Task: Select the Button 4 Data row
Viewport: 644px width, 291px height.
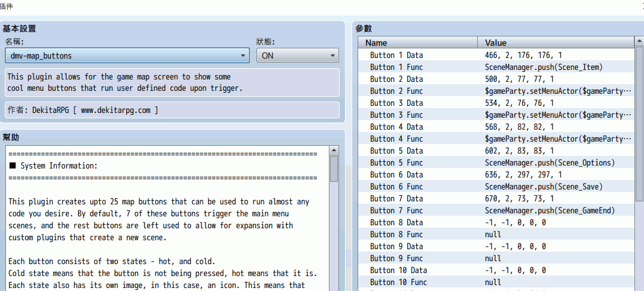Action: point(496,127)
